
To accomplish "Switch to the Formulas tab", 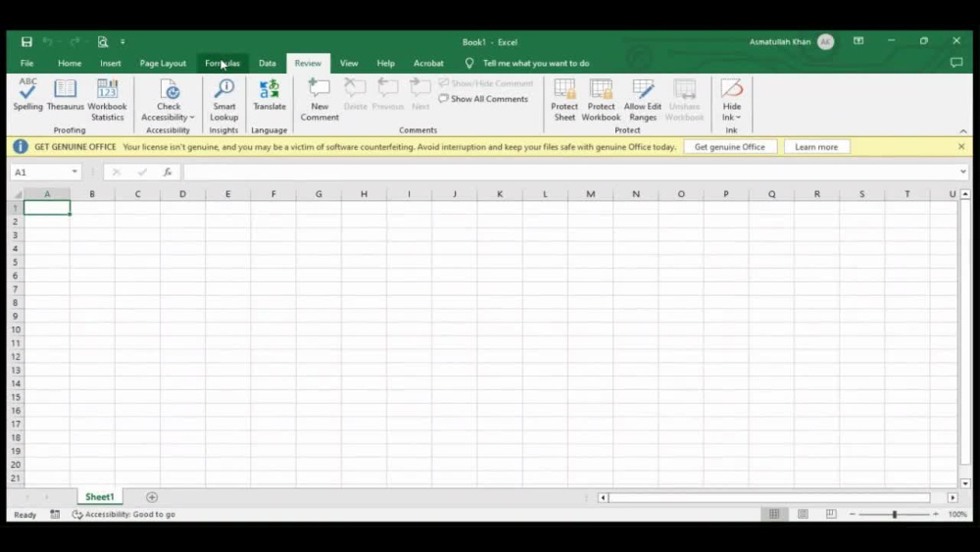I will pos(222,63).
